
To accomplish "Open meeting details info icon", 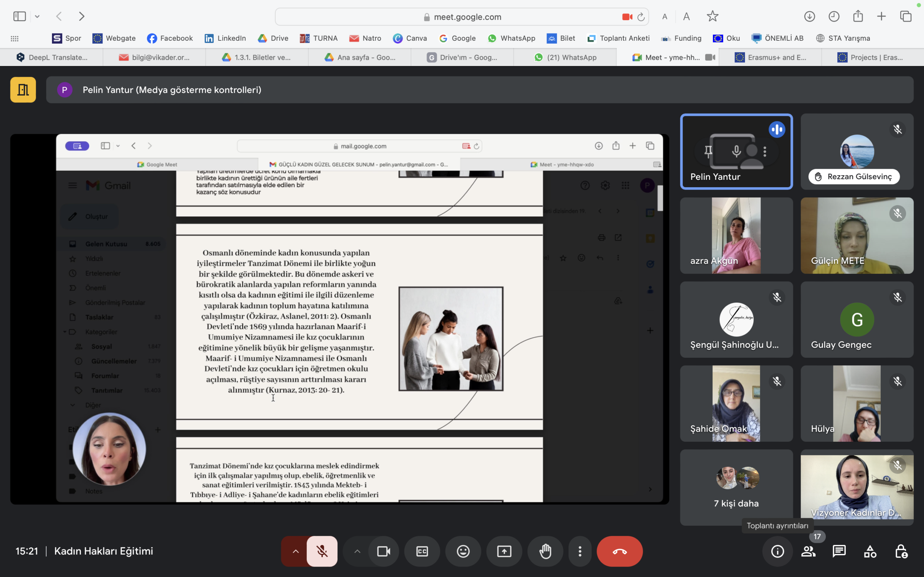I will point(777,551).
